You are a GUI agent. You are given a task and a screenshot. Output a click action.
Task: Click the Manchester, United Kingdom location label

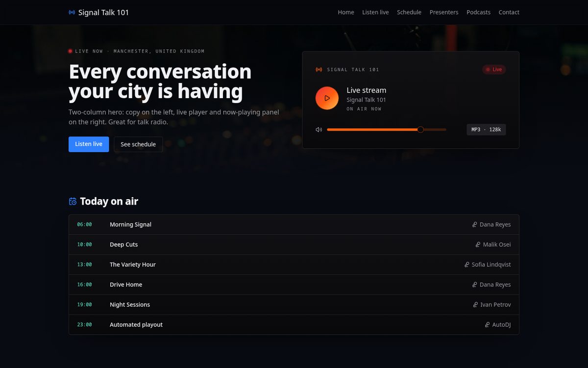(159, 51)
